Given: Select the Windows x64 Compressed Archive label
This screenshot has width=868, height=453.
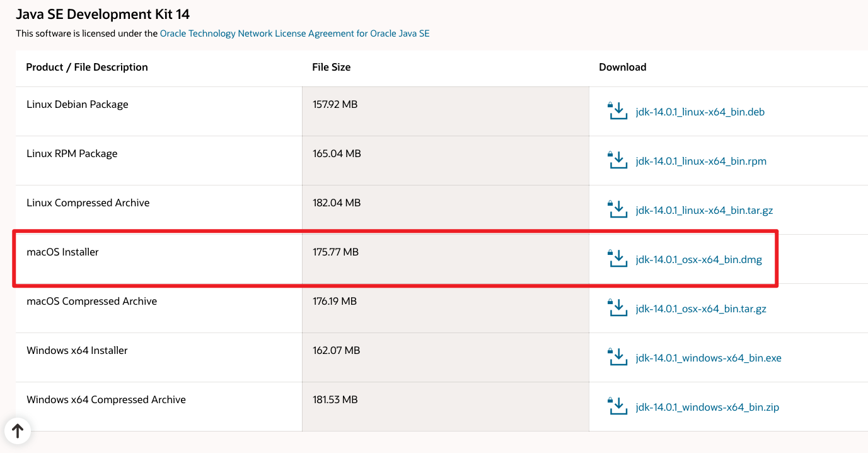Looking at the screenshot, I should (106, 399).
